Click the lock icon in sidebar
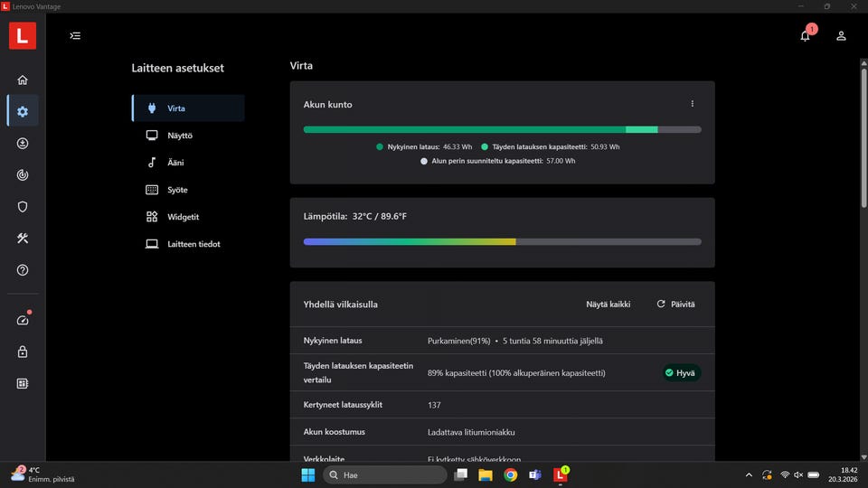The width and height of the screenshot is (868, 488). coord(23,352)
